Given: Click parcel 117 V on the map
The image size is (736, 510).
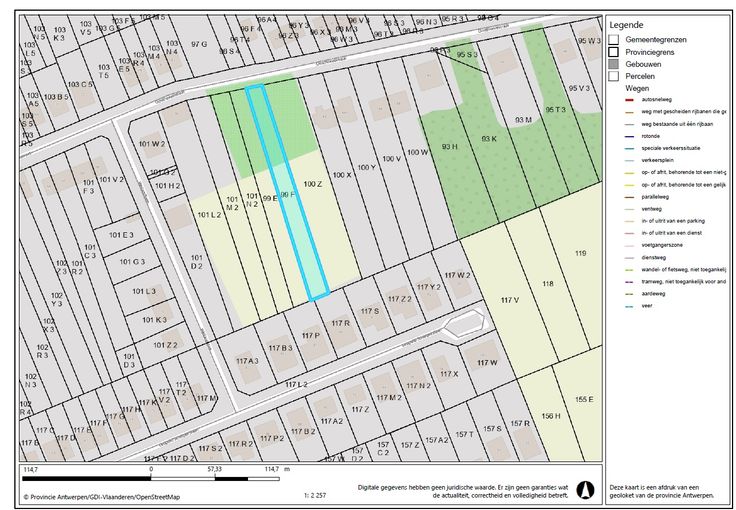Looking at the screenshot, I should click(x=511, y=300).
